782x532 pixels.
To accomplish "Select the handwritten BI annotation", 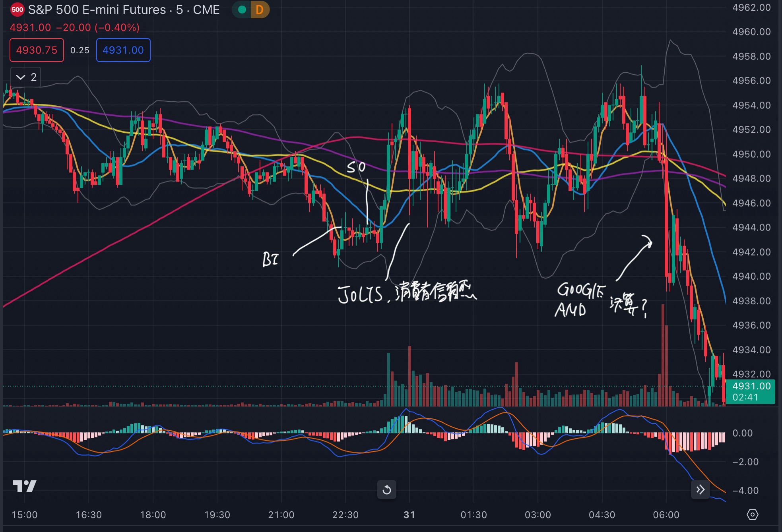I will [270, 259].
